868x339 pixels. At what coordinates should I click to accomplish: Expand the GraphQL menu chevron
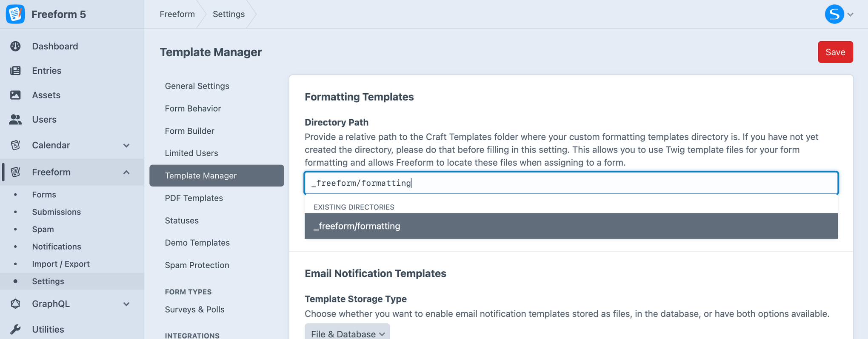click(126, 303)
